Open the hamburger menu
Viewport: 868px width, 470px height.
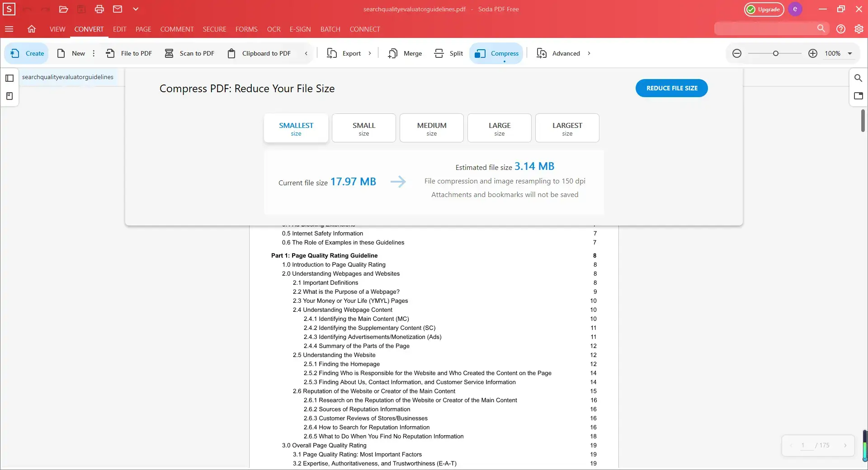click(x=9, y=29)
